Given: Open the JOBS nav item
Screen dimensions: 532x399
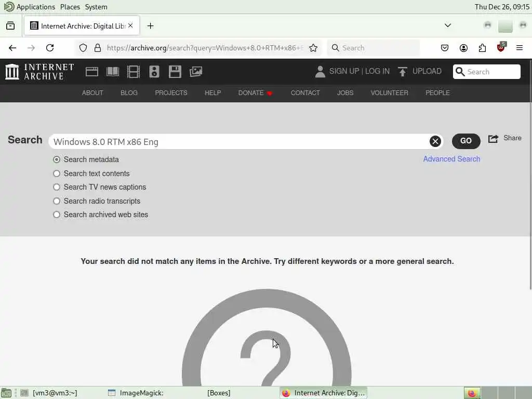Looking at the screenshot, I should click(x=345, y=92).
